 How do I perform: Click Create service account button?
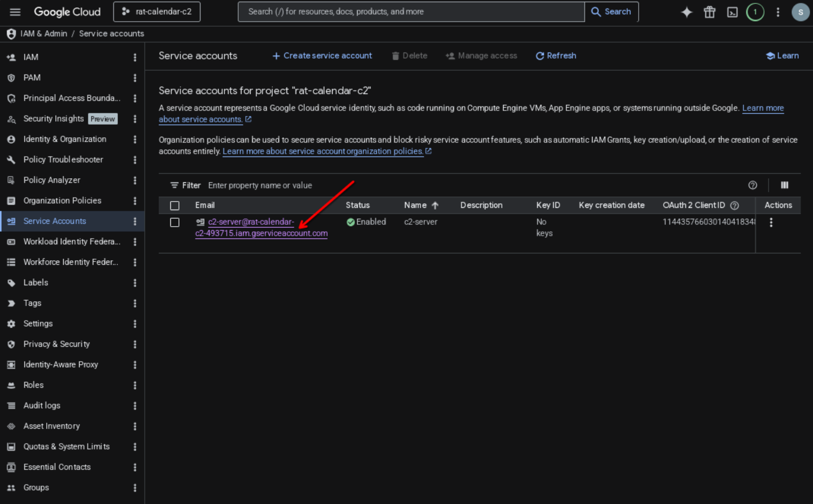322,56
